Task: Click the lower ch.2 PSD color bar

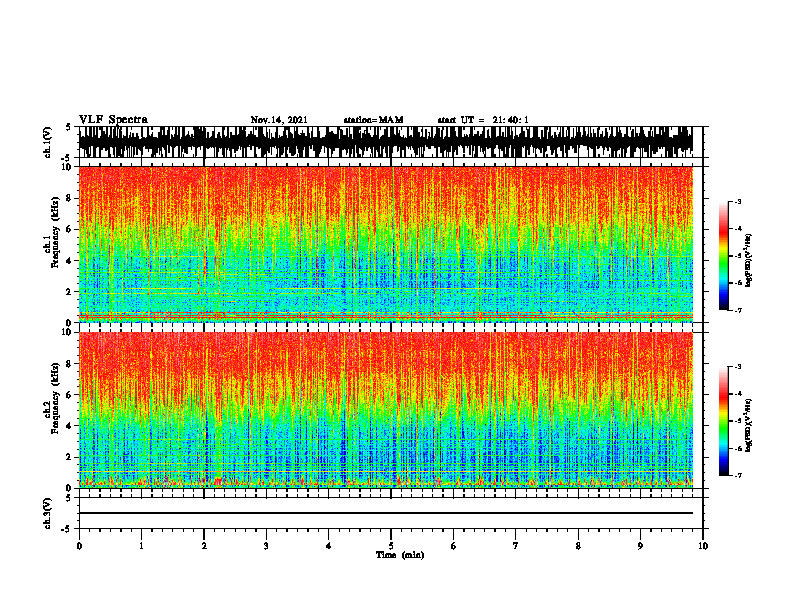Action: (724, 421)
